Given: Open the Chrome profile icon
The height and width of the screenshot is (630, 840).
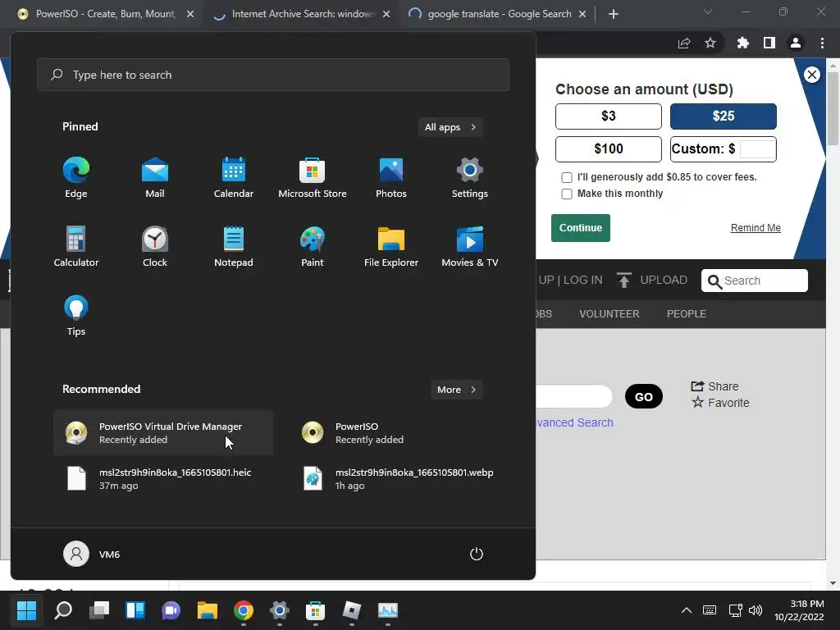Looking at the screenshot, I should pyautogui.click(x=796, y=43).
